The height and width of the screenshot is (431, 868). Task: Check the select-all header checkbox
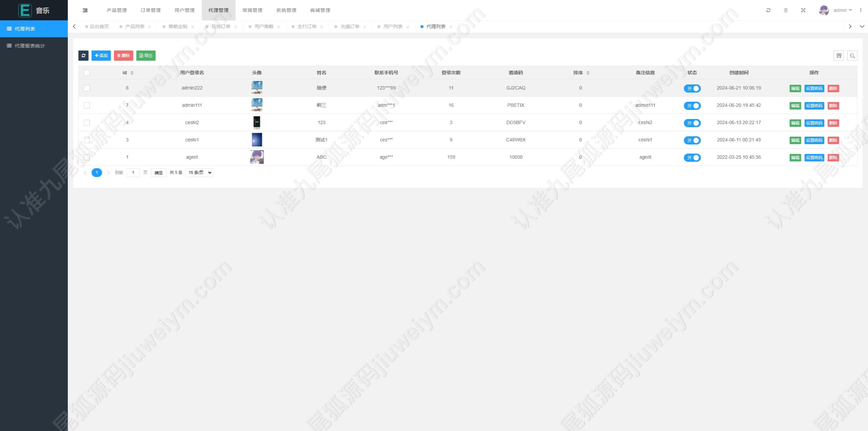coord(87,73)
